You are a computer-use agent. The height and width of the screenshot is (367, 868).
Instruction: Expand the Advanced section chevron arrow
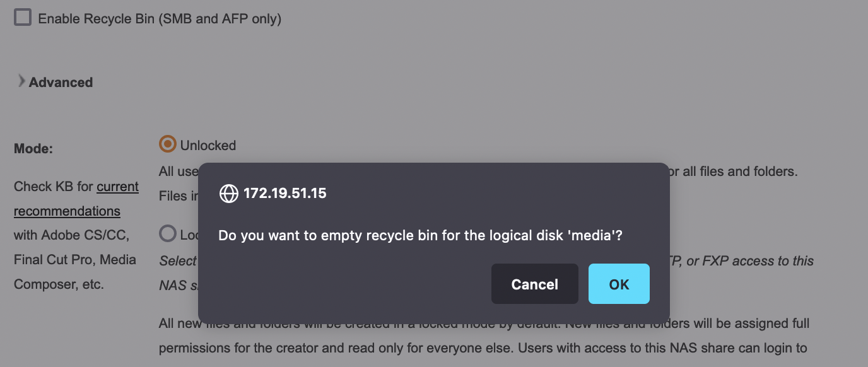(x=21, y=81)
